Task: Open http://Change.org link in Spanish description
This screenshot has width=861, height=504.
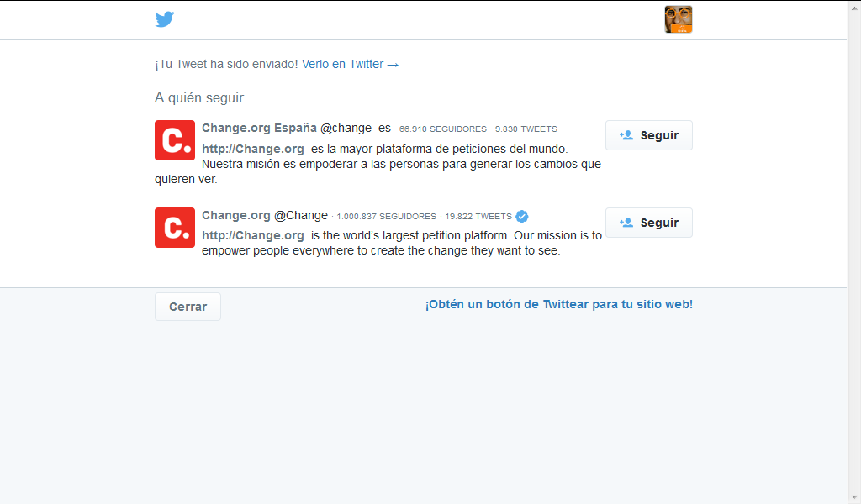Action: point(252,149)
